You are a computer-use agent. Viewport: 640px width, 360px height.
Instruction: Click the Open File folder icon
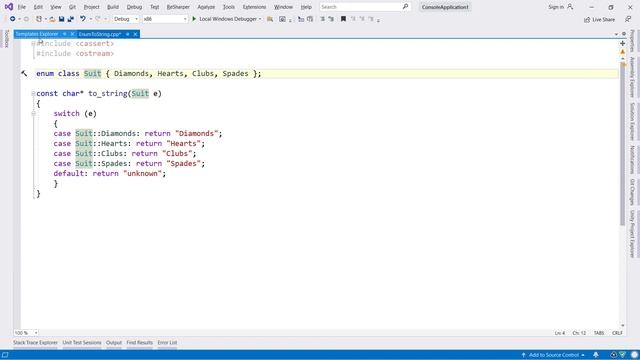coord(52,19)
